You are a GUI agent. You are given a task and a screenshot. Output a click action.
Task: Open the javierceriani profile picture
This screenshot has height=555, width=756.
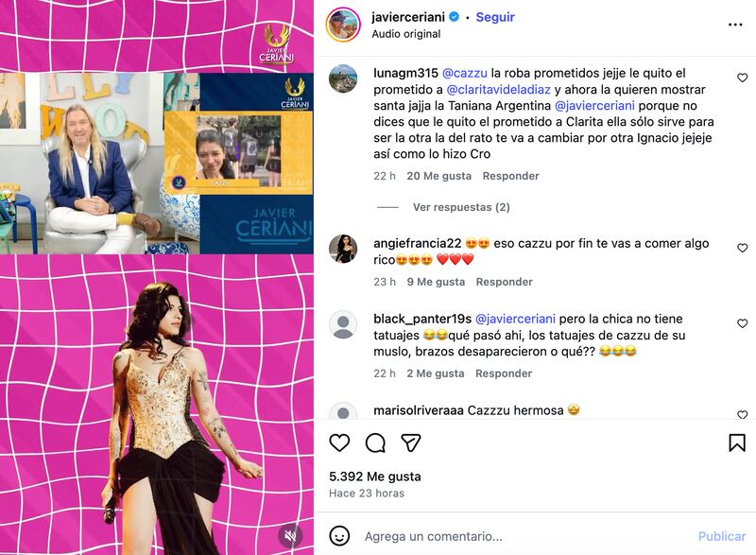click(343, 25)
